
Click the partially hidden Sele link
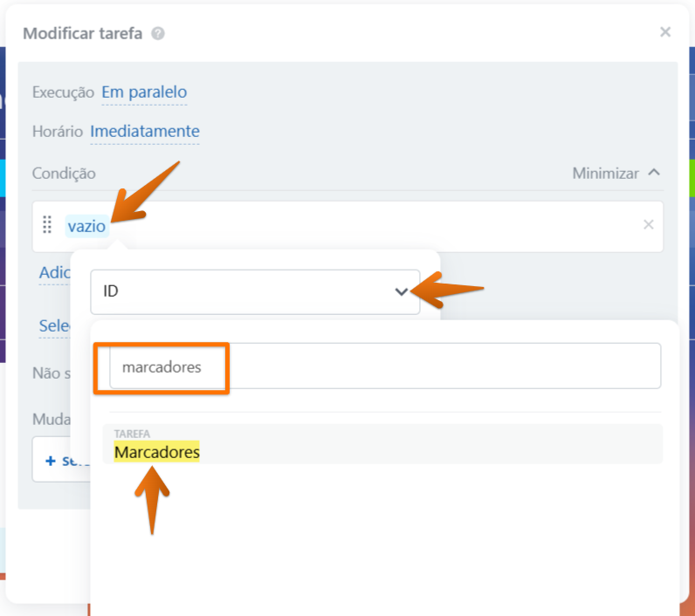[x=54, y=326]
